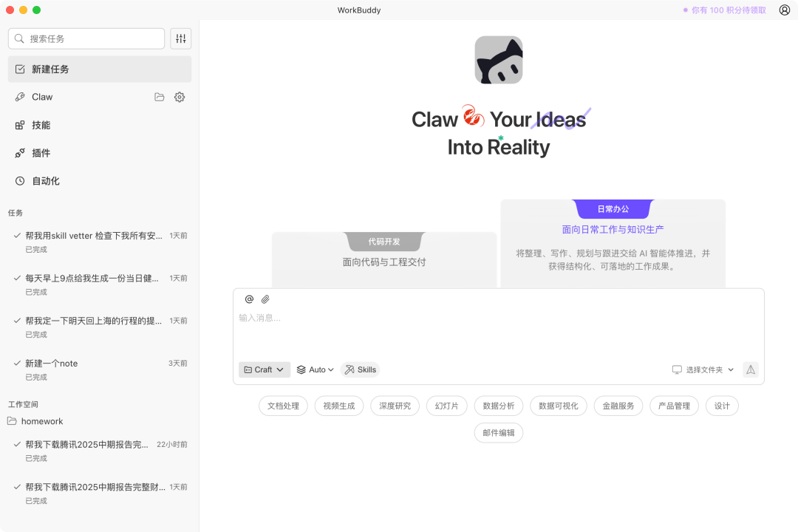The height and width of the screenshot is (532, 798).
Task: Choose the 产品管理 suggestion chip
Action: tap(675, 406)
